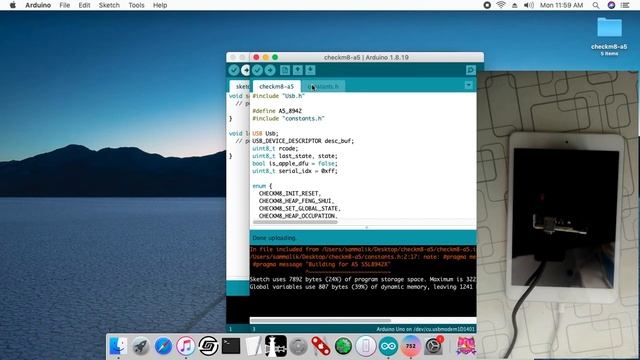Viewport: 640px width, 360px height.
Task: Click the Verify checkmark button in front Arduino window
Action: pos(257,70)
